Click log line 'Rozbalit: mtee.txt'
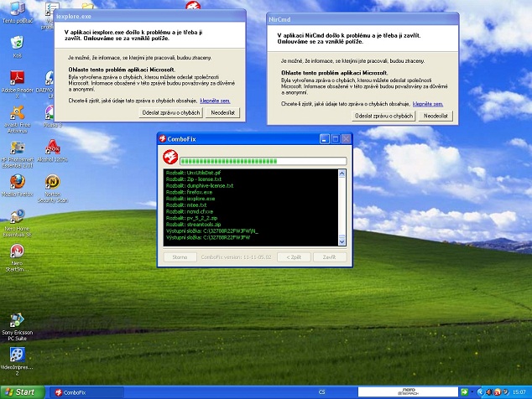 point(186,205)
